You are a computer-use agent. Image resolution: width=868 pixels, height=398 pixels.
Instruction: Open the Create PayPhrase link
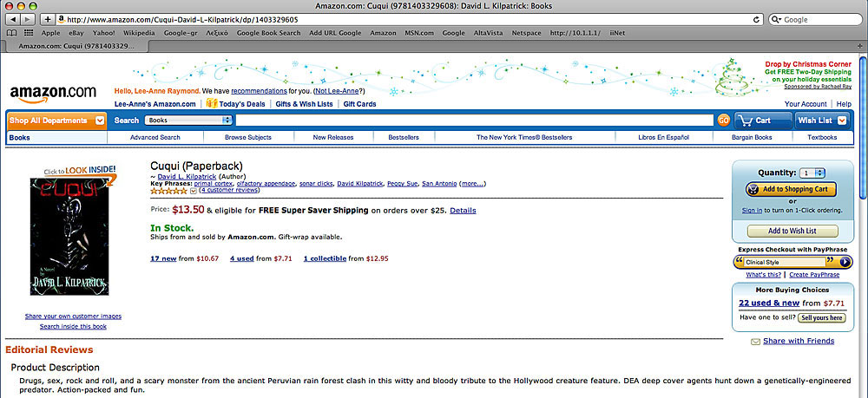coord(814,275)
